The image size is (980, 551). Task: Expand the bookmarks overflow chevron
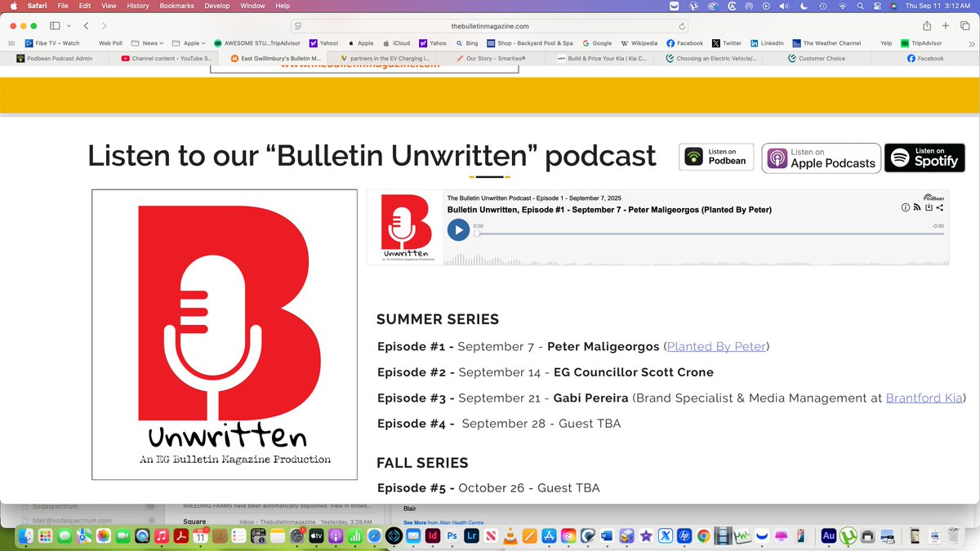973,43
